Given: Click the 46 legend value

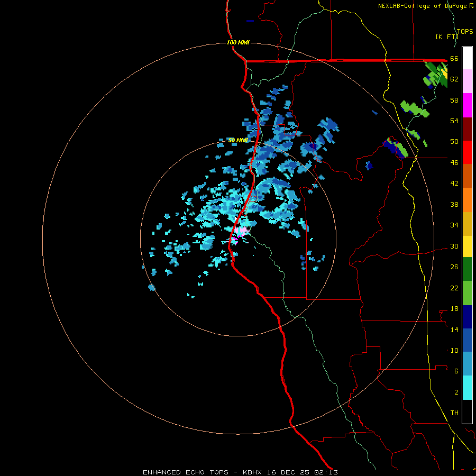Looking at the screenshot, I should point(454,162).
